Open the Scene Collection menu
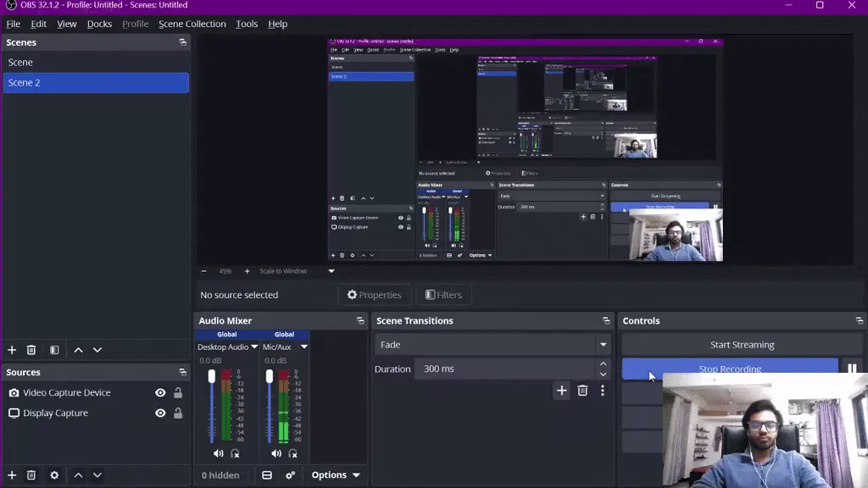868x488 pixels. point(192,24)
